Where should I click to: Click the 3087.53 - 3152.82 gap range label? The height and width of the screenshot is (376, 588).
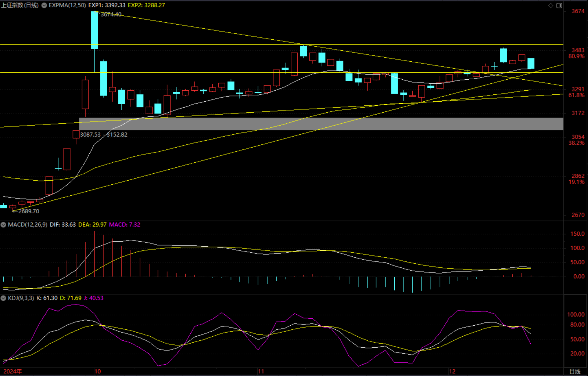104,135
